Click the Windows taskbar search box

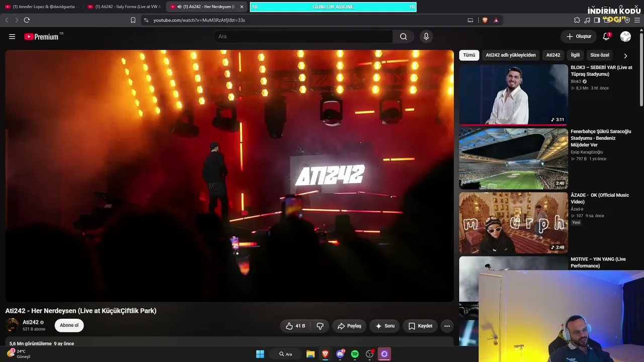[285, 354]
